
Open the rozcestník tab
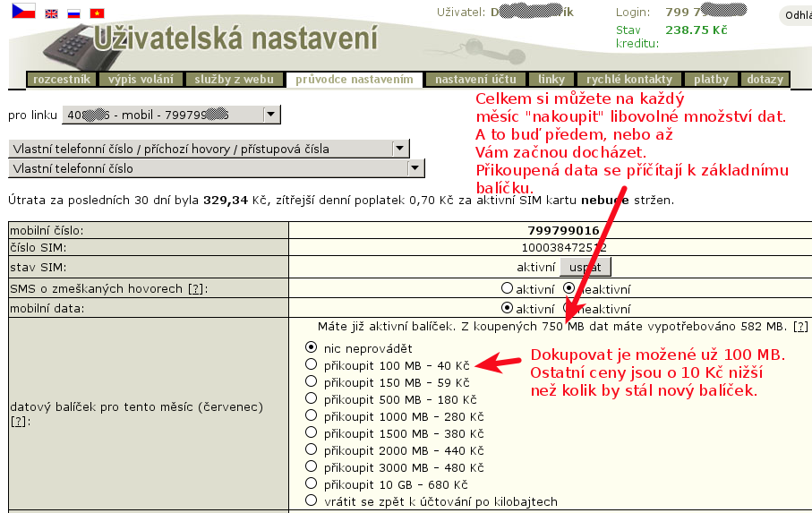coord(62,80)
